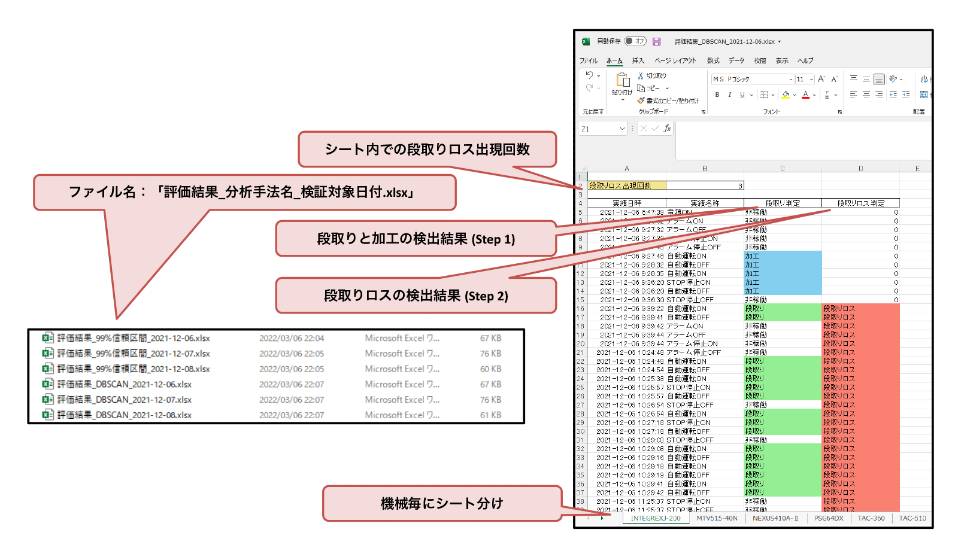Click the Paste (貼り付け) clipboard icon
Image resolution: width=958 pixels, height=560 pixels.
(x=623, y=80)
